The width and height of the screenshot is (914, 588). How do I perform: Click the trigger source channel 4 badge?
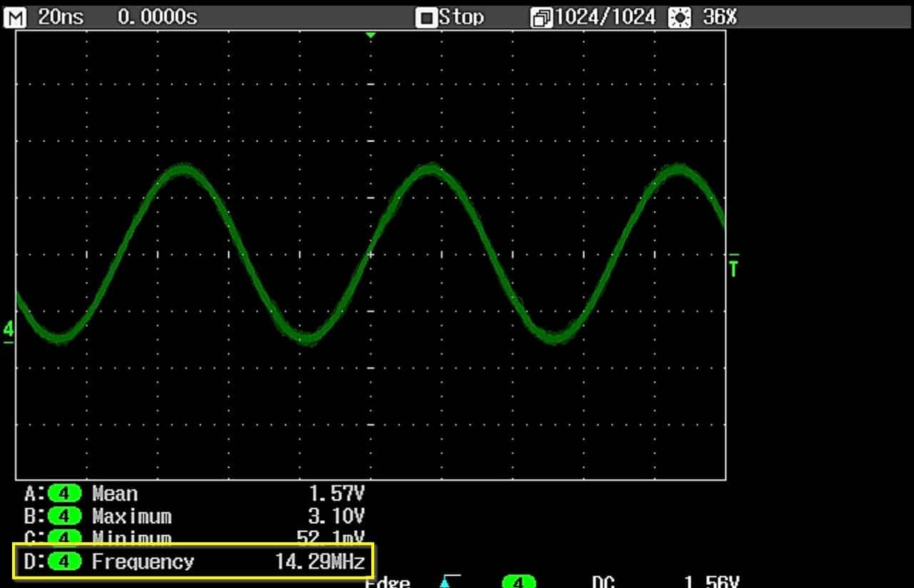pyautogui.click(x=518, y=582)
